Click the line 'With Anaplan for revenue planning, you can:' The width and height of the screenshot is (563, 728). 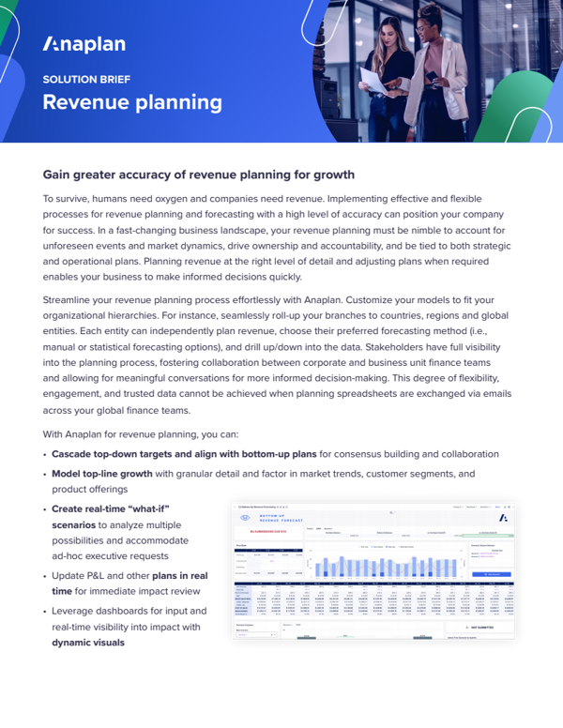(141, 434)
